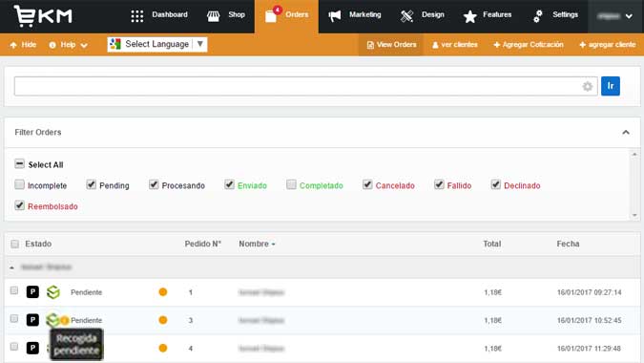
Task: Enable the Completado filter checkbox
Action: coord(291,184)
